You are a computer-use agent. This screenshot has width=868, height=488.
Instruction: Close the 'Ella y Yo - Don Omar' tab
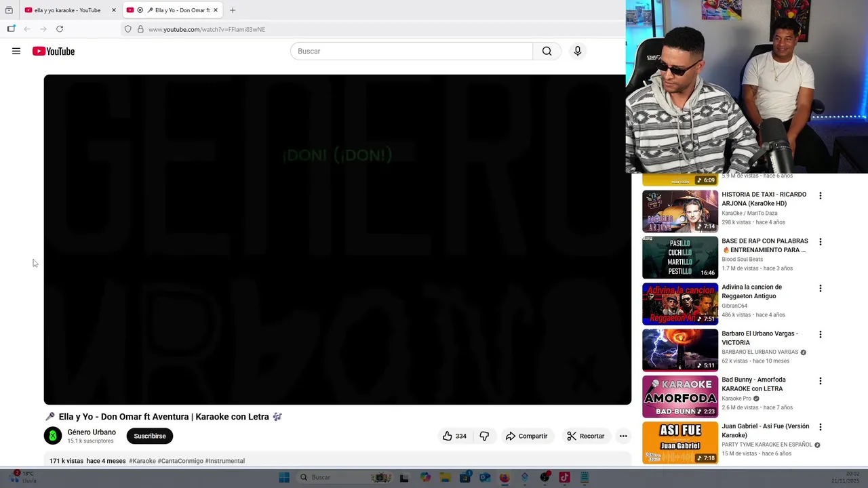(x=215, y=10)
